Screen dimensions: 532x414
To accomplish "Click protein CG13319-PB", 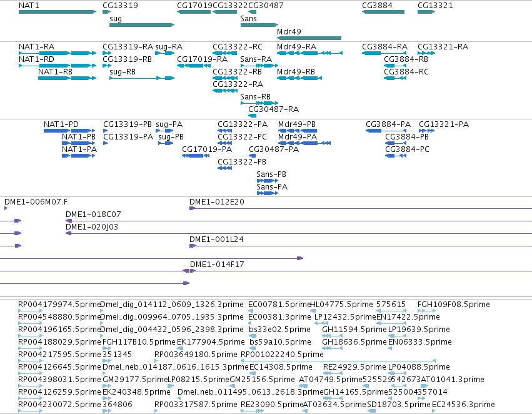I will [x=128, y=124].
